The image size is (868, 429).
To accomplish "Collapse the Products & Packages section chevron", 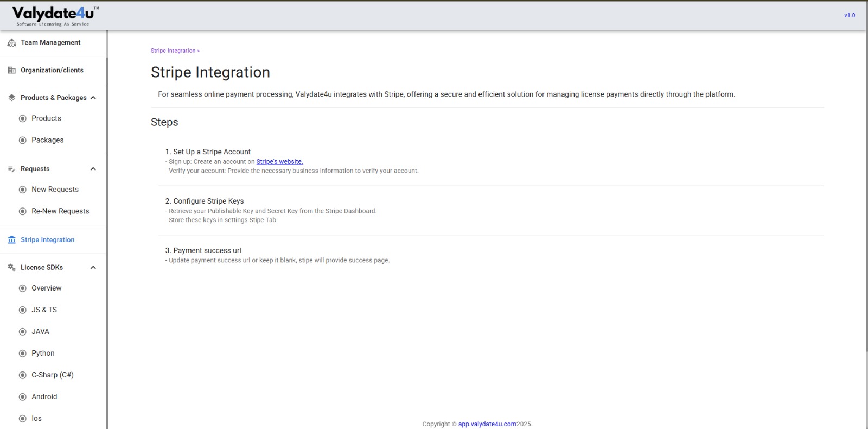I will (93, 98).
